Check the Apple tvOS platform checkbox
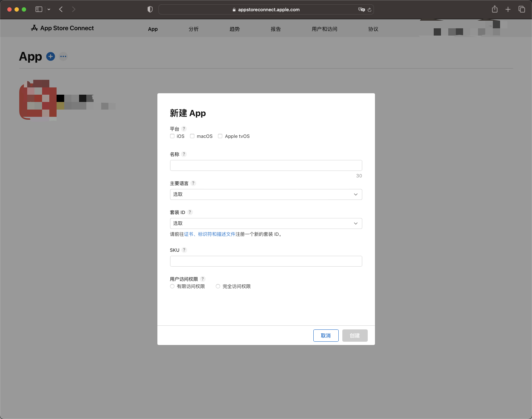Viewport: 532px width, 419px height. (x=220, y=136)
